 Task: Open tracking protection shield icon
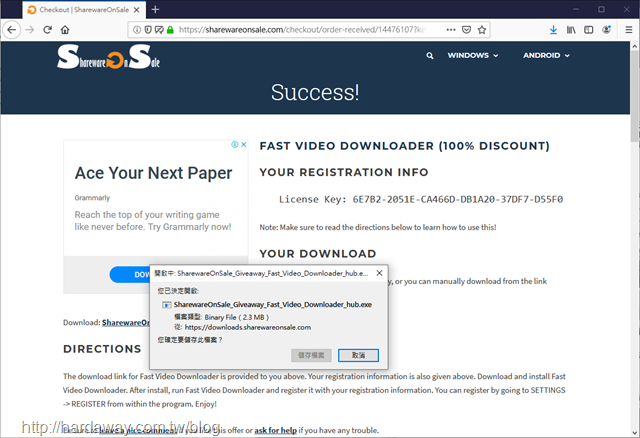148,30
